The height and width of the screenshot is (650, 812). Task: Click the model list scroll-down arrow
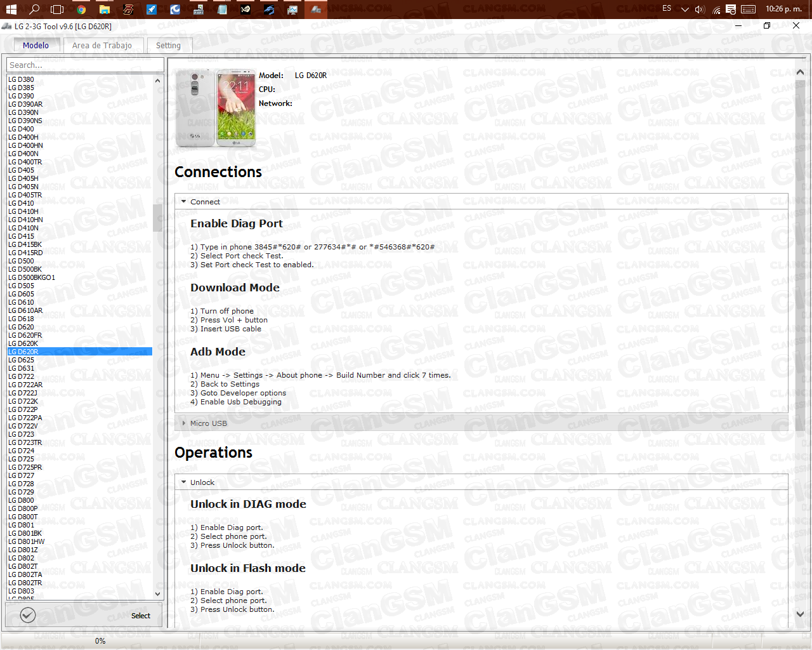coord(158,594)
